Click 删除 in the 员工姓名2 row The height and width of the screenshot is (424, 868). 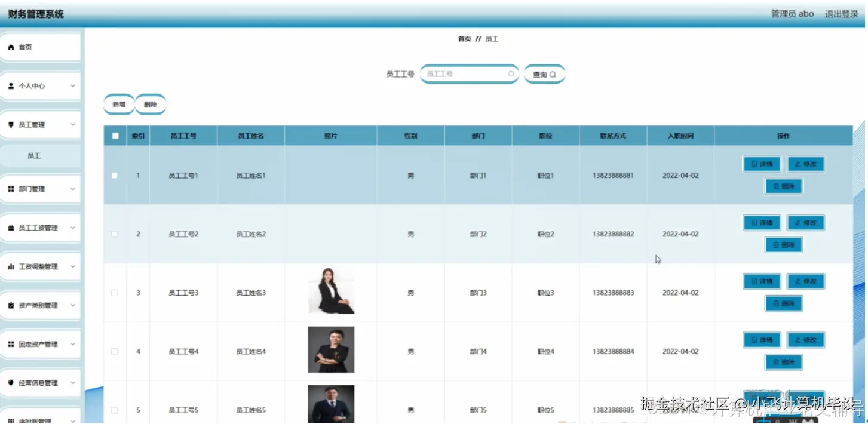[x=784, y=245]
